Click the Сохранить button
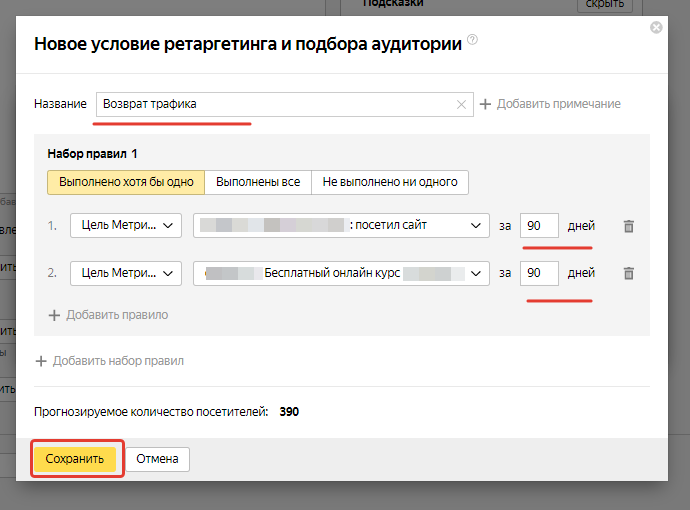Screen dimensions: 690x510 [x=75, y=459]
